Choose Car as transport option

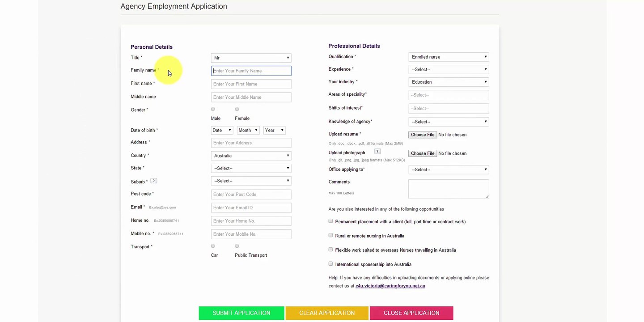tap(213, 246)
